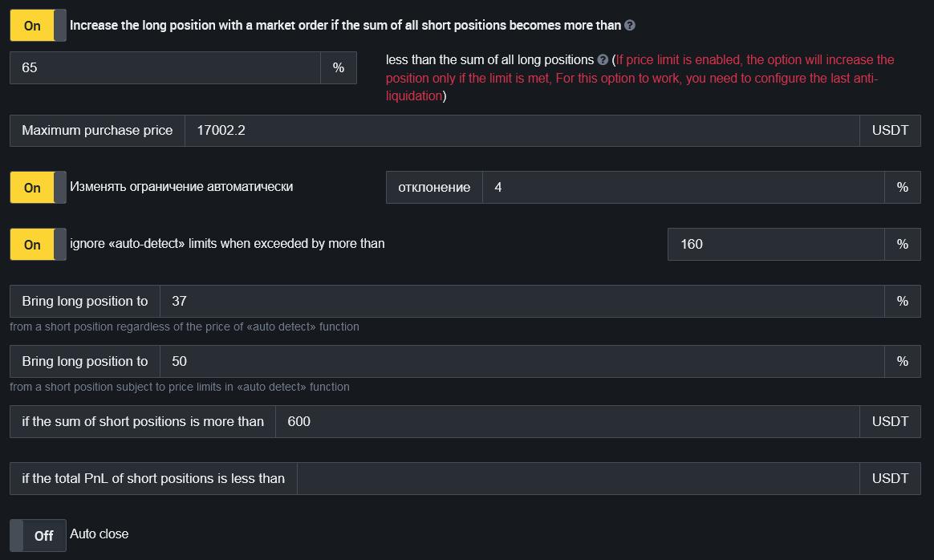Enable the Auto close switch

tap(38, 535)
